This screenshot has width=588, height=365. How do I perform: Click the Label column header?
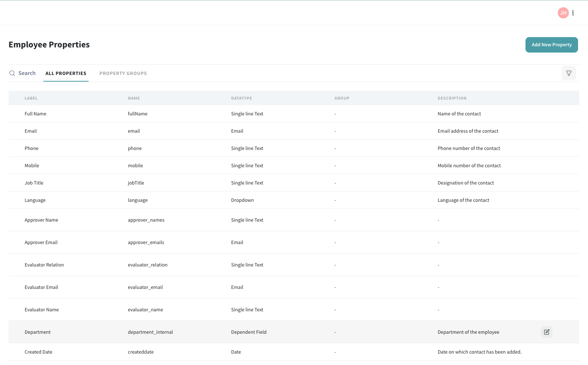tap(31, 98)
